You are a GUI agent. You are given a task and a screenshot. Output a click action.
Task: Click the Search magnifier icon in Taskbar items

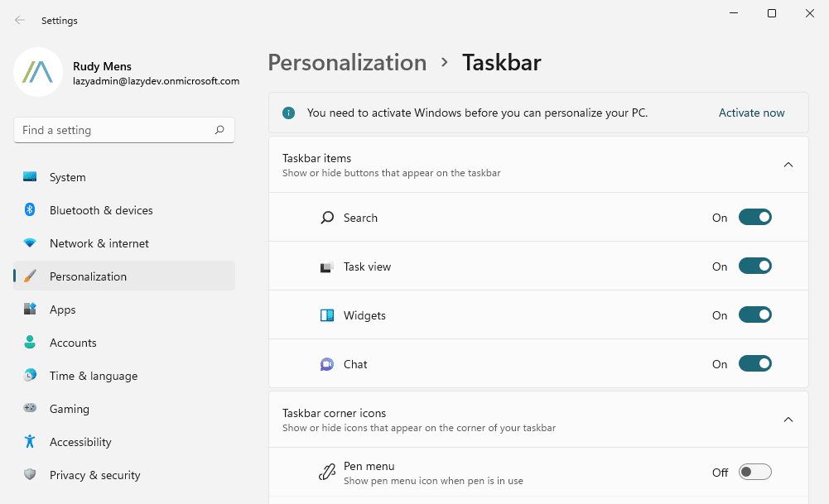(327, 218)
